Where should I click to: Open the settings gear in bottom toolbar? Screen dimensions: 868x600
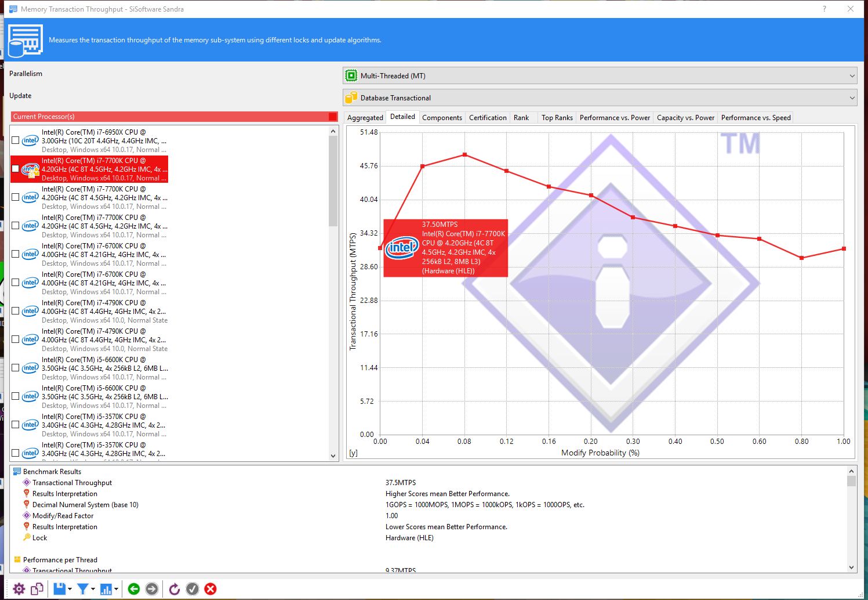click(x=19, y=589)
